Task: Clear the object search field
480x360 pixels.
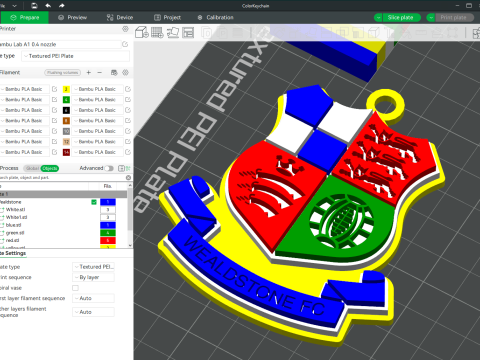Action: pos(128,178)
